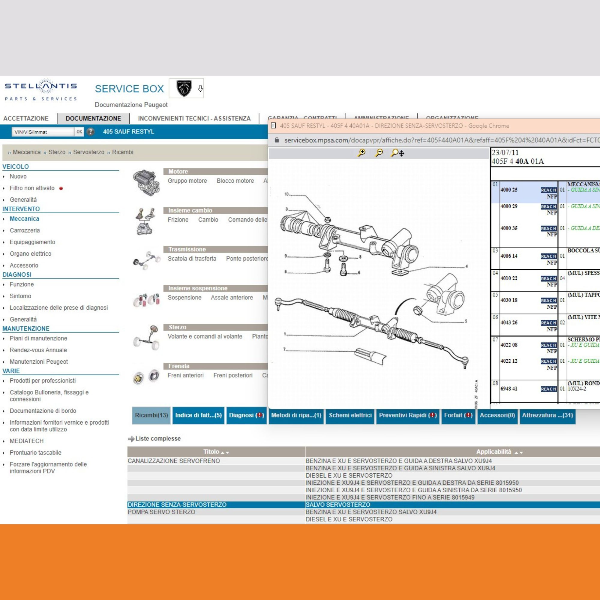Select the Forfait tab
Screen dimensions: 600x600
coord(458,416)
